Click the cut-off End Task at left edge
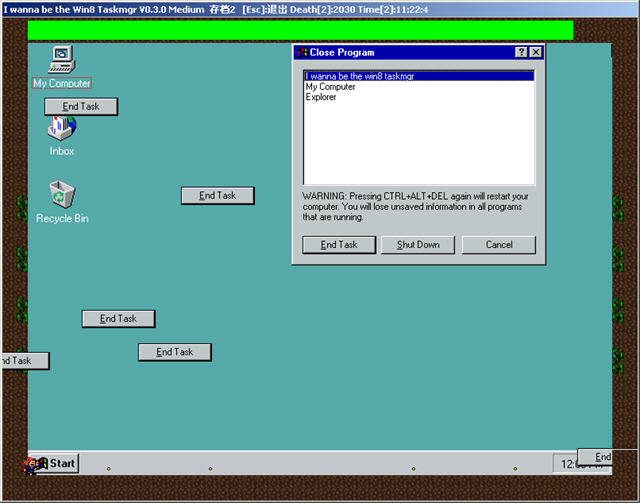Image resolution: width=640 pixels, height=503 pixels. pyautogui.click(x=22, y=361)
